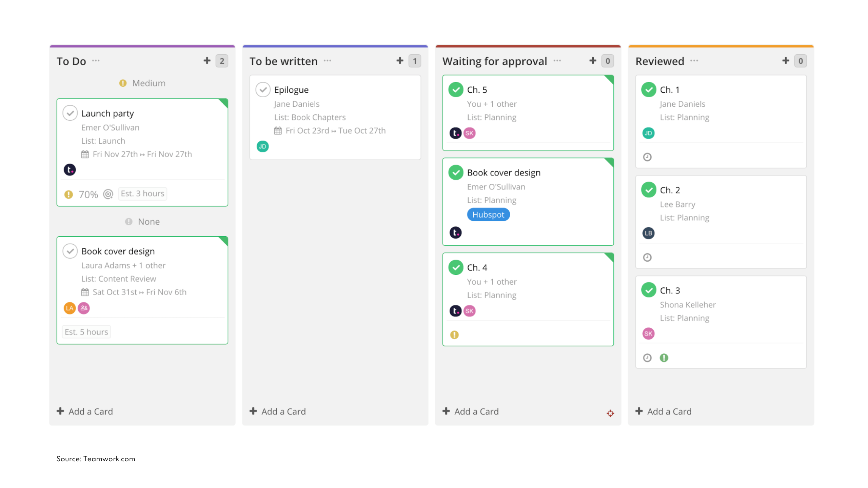Click the plus icon in To be written header
The width and height of the screenshot is (868, 488).
(x=400, y=61)
